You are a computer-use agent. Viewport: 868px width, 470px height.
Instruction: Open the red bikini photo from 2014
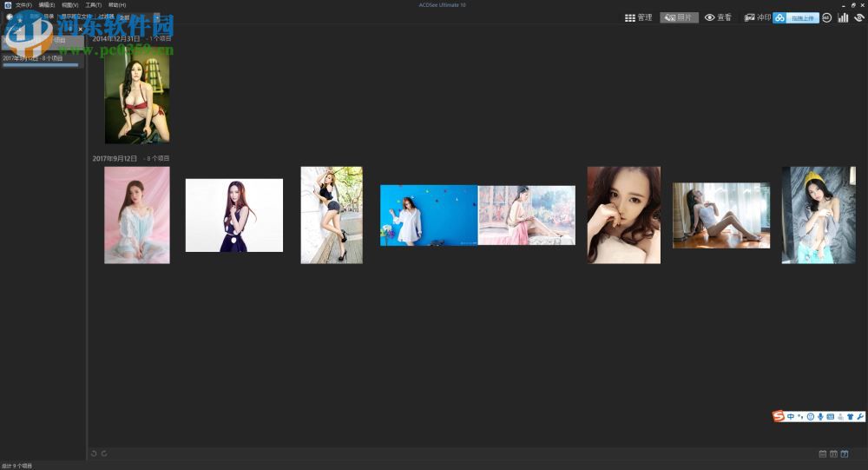coord(137,94)
